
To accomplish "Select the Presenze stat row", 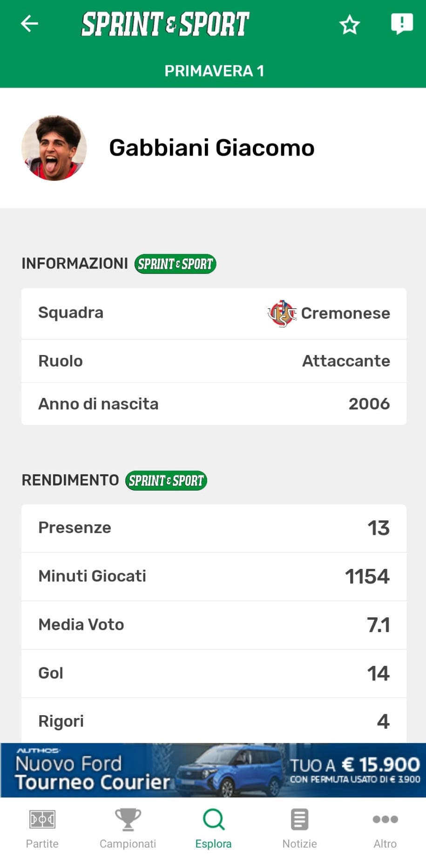I will pyautogui.click(x=214, y=528).
